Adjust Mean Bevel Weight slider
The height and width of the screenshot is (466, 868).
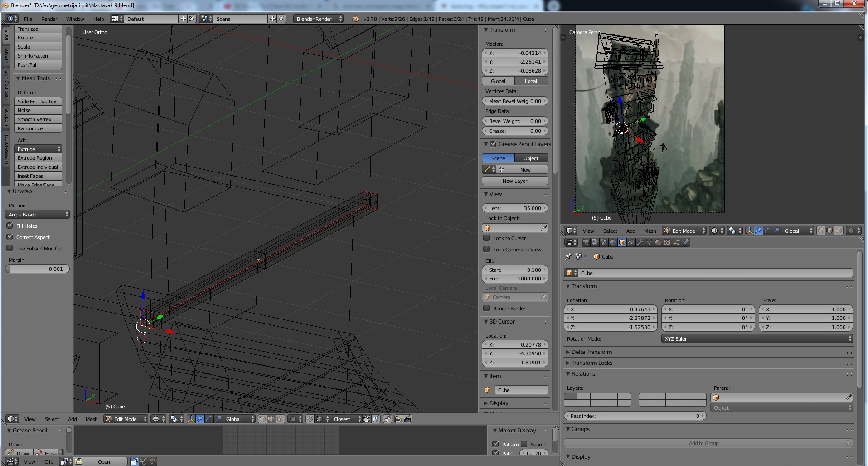pos(515,101)
